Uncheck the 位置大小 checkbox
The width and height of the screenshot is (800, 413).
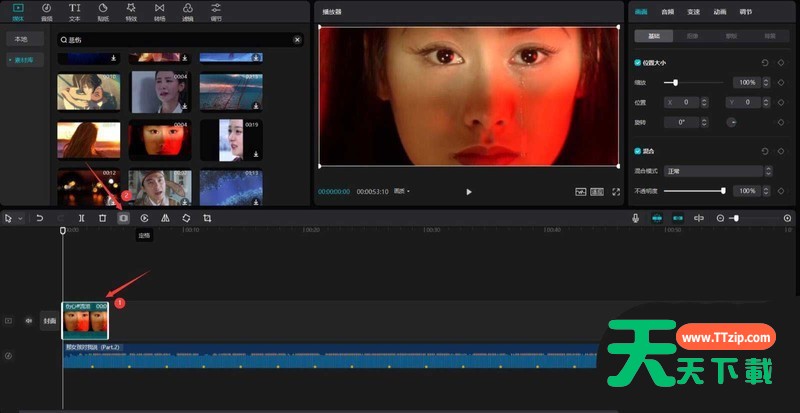click(x=638, y=62)
